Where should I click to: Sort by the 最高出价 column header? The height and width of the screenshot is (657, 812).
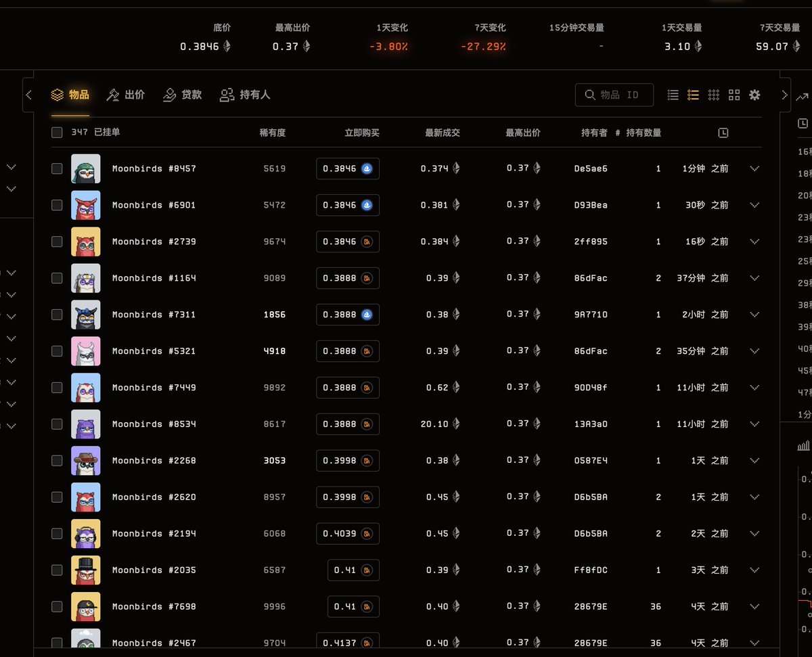523,133
